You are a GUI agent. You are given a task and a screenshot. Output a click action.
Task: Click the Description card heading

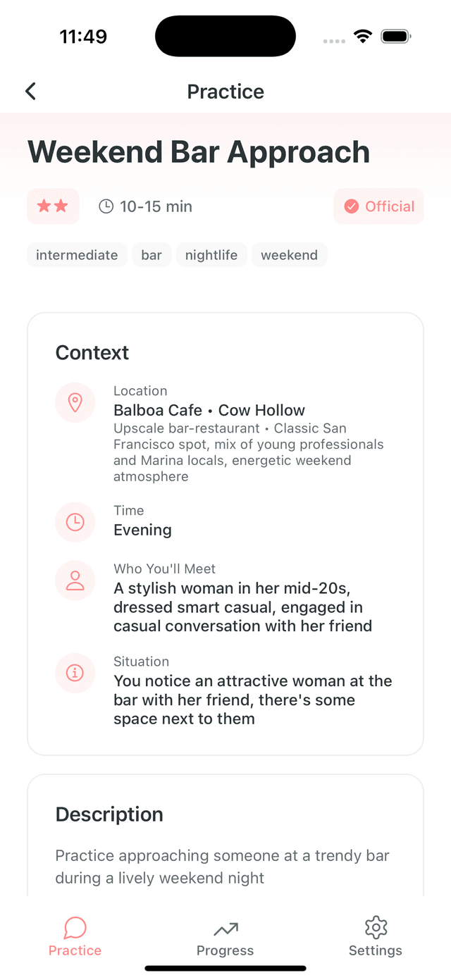[x=109, y=814]
